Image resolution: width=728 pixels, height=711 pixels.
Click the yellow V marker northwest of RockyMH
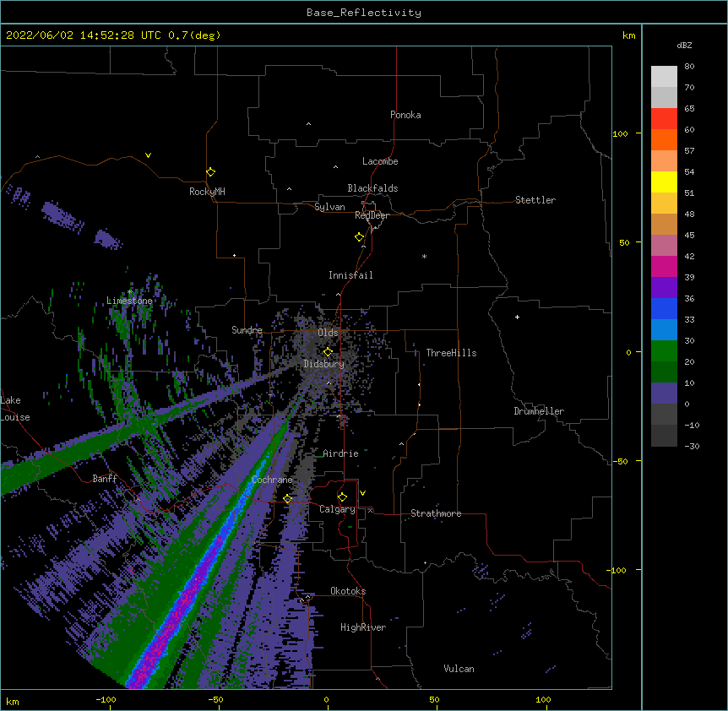[x=148, y=155]
